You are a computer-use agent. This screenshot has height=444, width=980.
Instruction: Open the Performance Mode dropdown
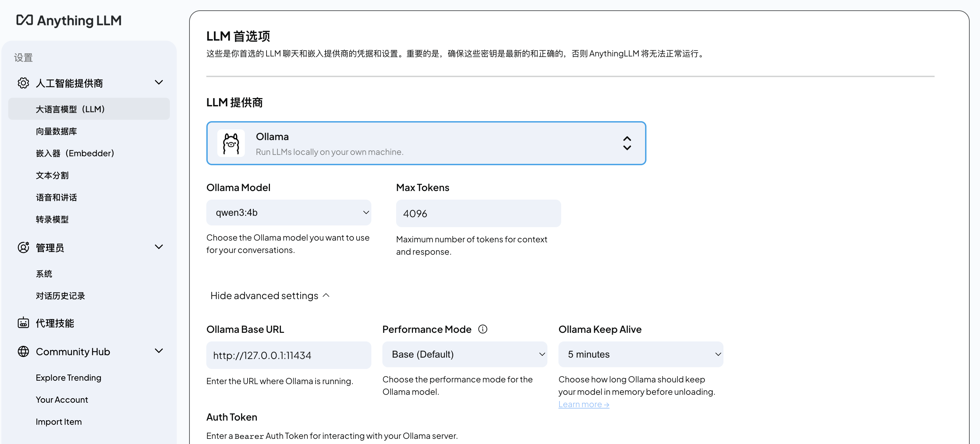465,354
